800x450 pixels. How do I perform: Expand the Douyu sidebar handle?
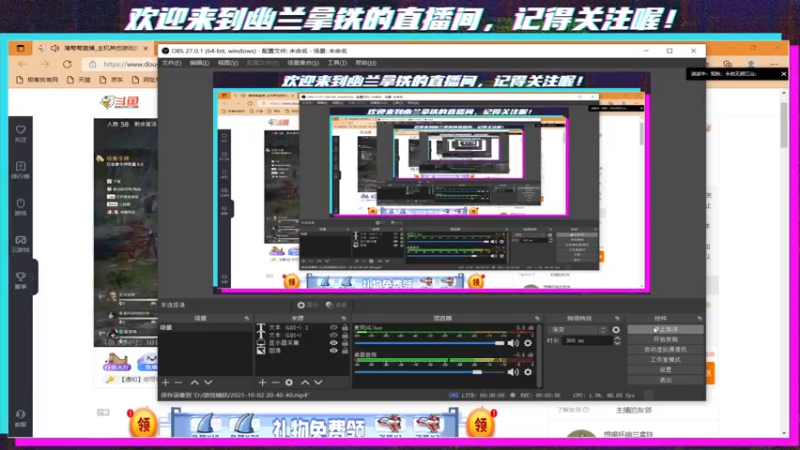pyautogui.click(x=34, y=278)
